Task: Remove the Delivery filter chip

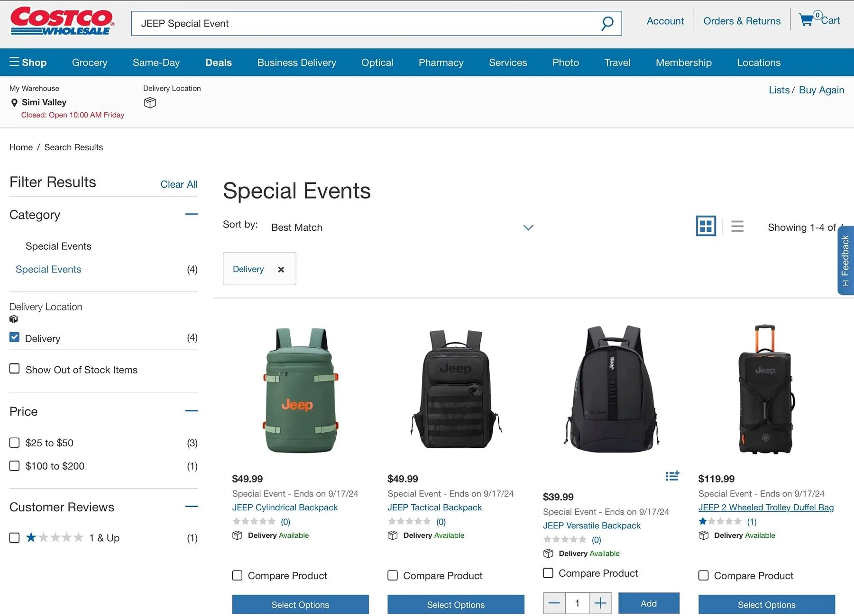Action: (x=281, y=269)
